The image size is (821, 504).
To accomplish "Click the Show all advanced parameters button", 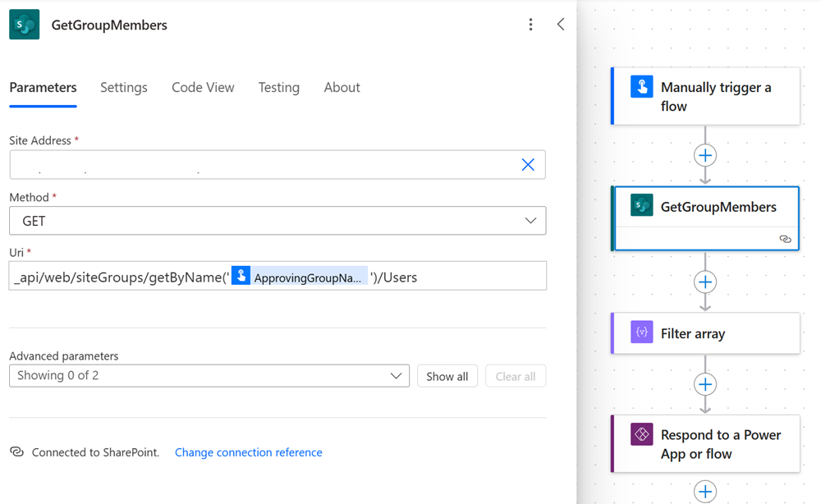I will click(447, 375).
